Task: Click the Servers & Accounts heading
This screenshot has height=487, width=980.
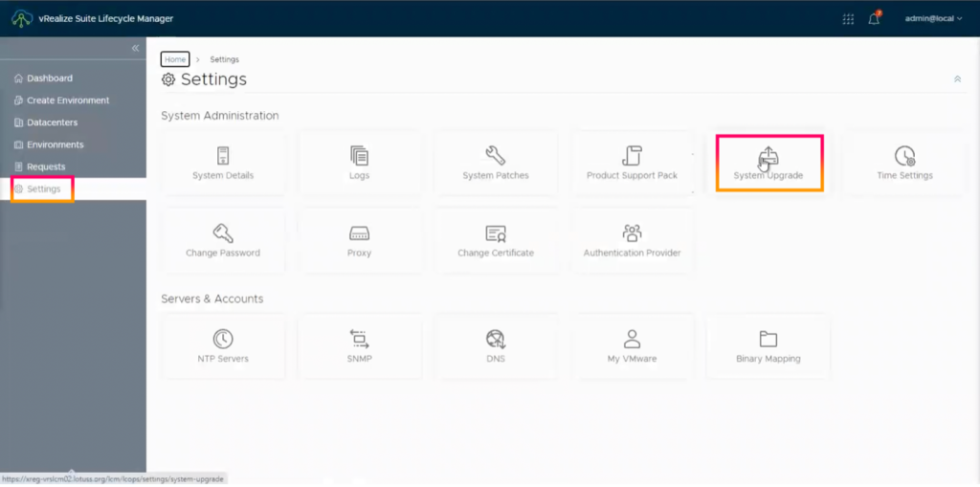Action: 212,299
